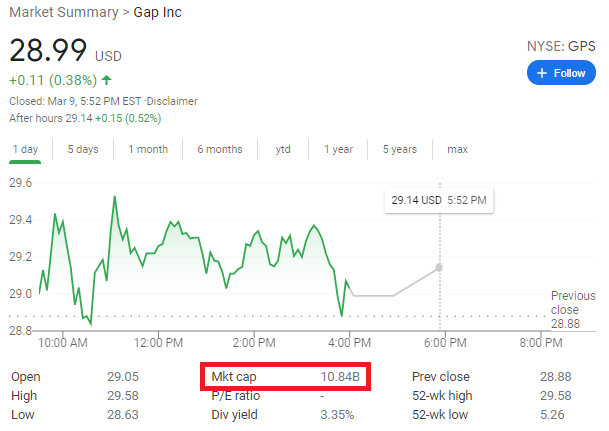This screenshot has width=609, height=431.
Task: Click the Prev close label in stats
Action: point(441,377)
